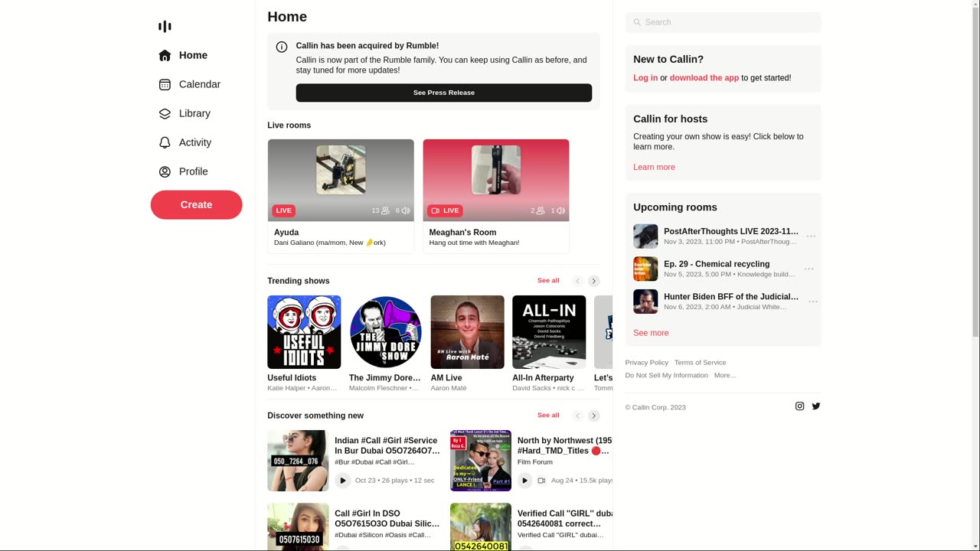Open the AM Live show cover

pyautogui.click(x=468, y=332)
